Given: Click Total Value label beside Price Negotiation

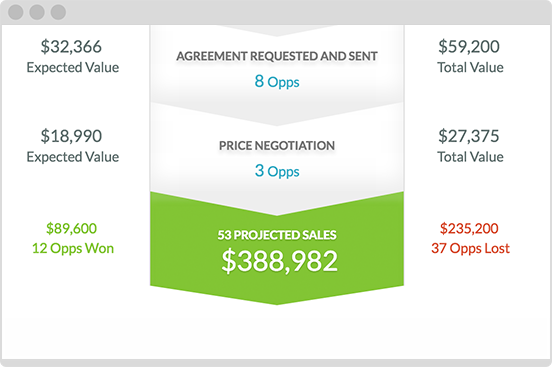Looking at the screenshot, I should (x=470, y=157).
